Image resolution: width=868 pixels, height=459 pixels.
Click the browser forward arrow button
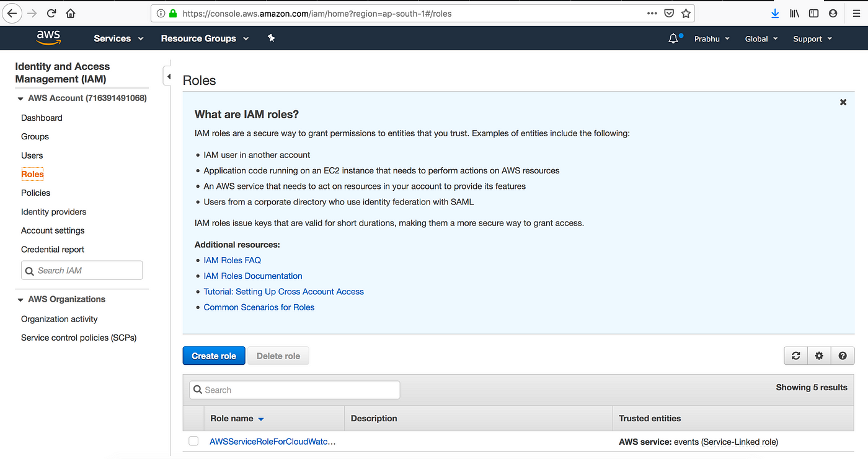pyautogui.click(x=32, y=13)
